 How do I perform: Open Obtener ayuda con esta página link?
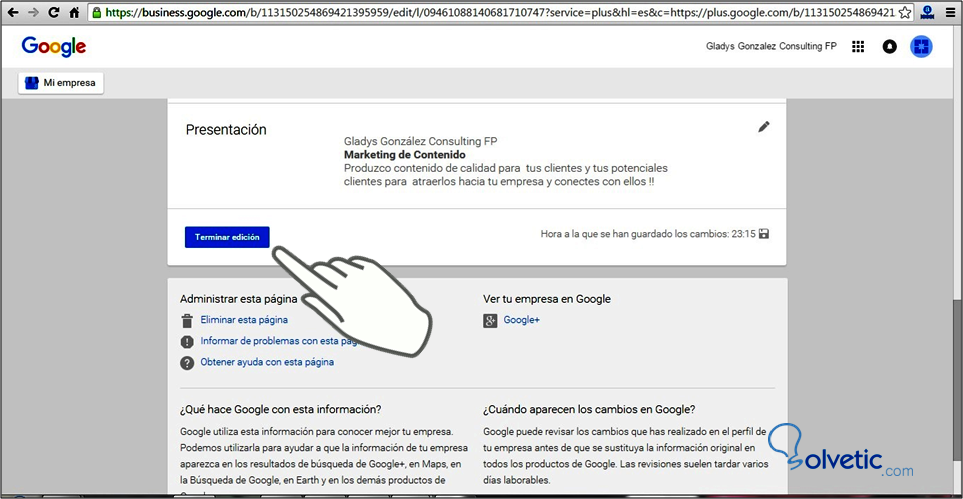[x=267, y=362]
